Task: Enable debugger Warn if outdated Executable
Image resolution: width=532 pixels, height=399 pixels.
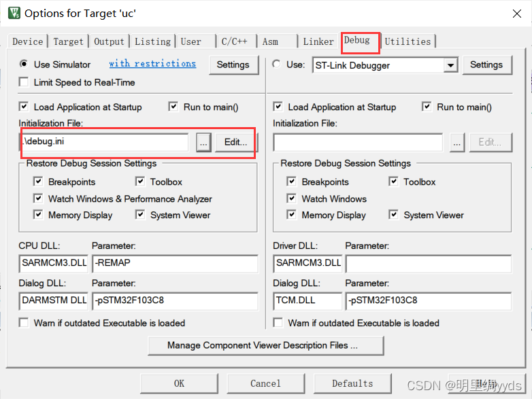Action: pyautogui.click(x=278, y=322)
